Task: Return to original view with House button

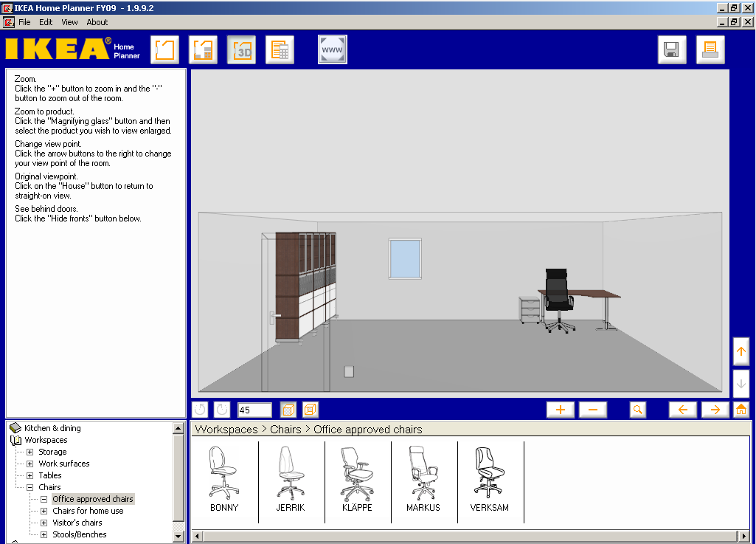Action: 741,410
